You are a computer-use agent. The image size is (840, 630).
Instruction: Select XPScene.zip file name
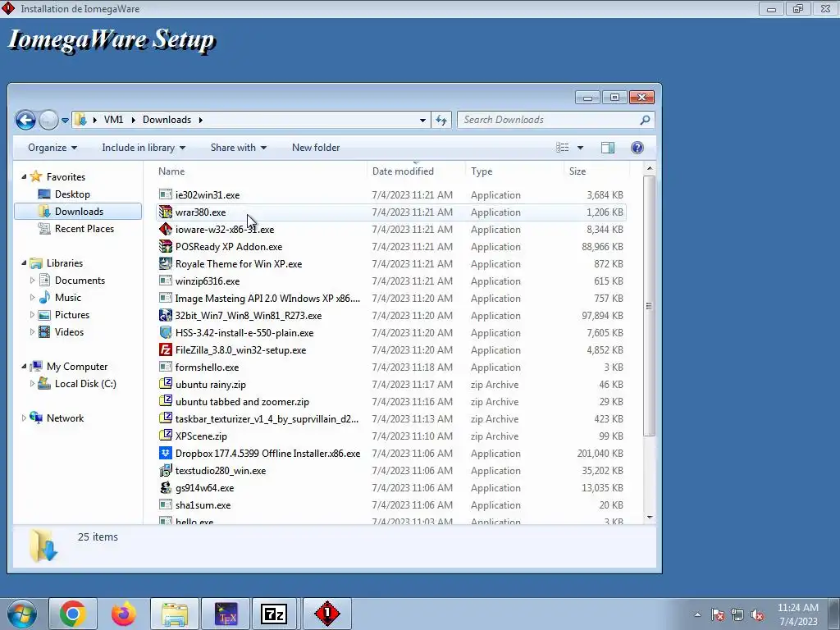[201, 436]
